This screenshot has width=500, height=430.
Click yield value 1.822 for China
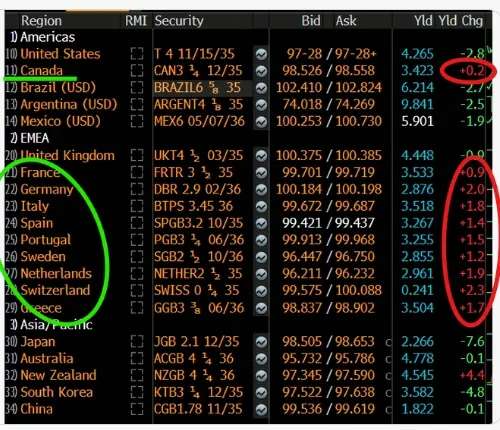(418, 409)
